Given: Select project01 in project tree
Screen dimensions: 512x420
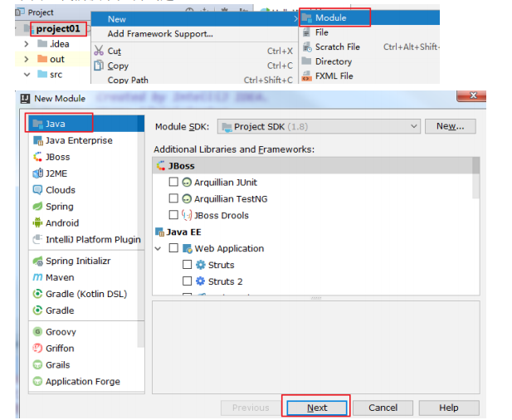Looking at the screenshot, I should (58, 29).
